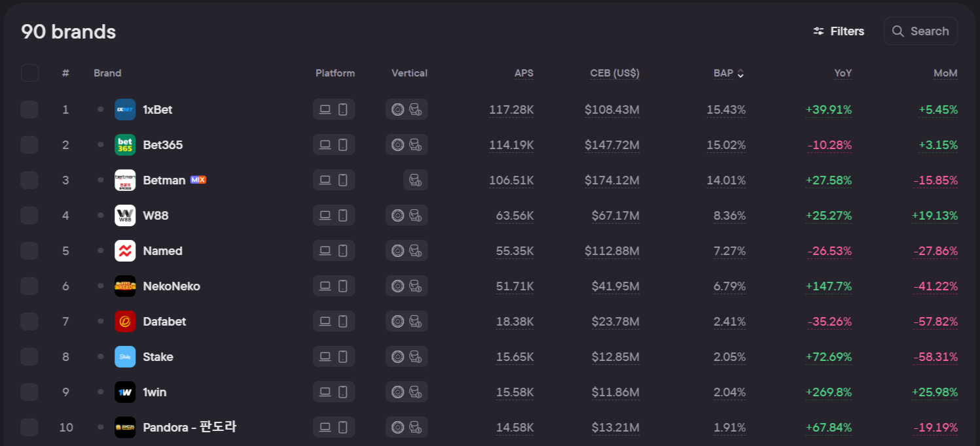The width and height of the screenshot is (980, 446).
Task: Click the mobile platform icon for Stake
Action: [342, 357]
